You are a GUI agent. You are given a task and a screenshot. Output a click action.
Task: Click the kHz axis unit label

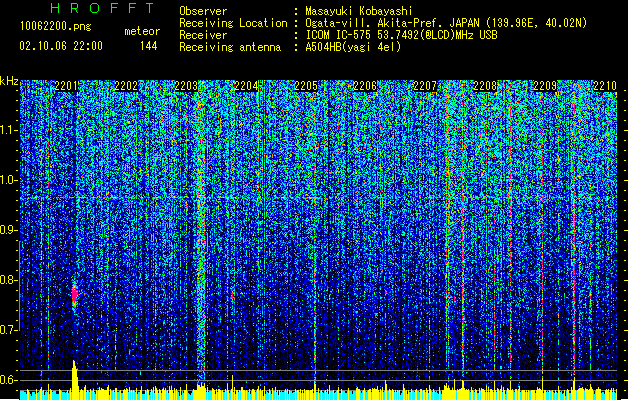point(9,81)
